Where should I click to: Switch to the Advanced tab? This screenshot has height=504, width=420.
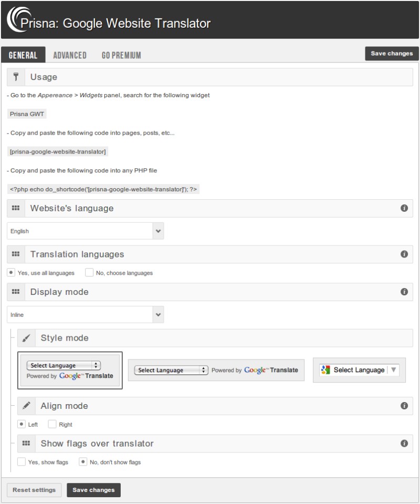tap(70, 55)
